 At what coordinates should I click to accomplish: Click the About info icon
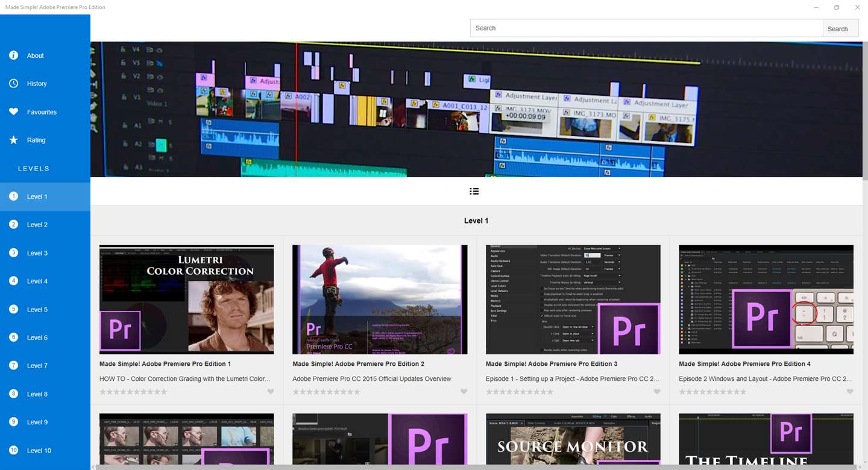[x=13, y=55]
